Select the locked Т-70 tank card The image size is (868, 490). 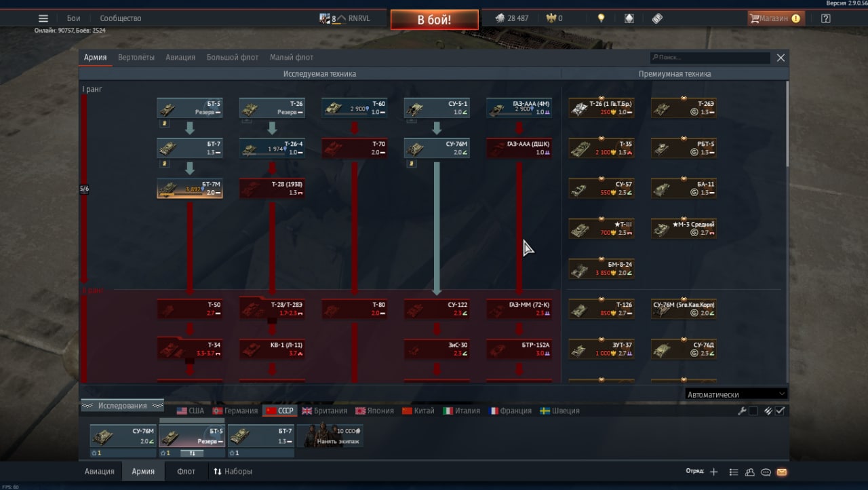pyautogui.click(x=355, y=148)
